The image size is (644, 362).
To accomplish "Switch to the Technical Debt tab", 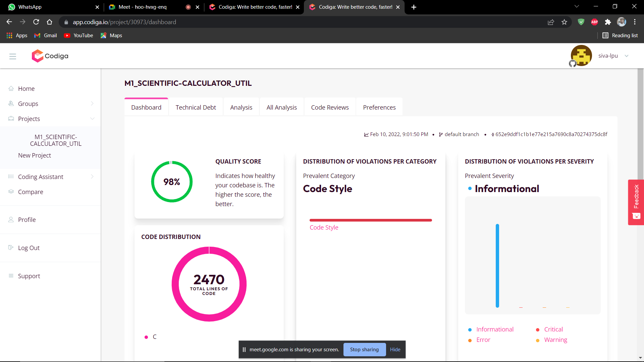I will click(x=196, y=107).
